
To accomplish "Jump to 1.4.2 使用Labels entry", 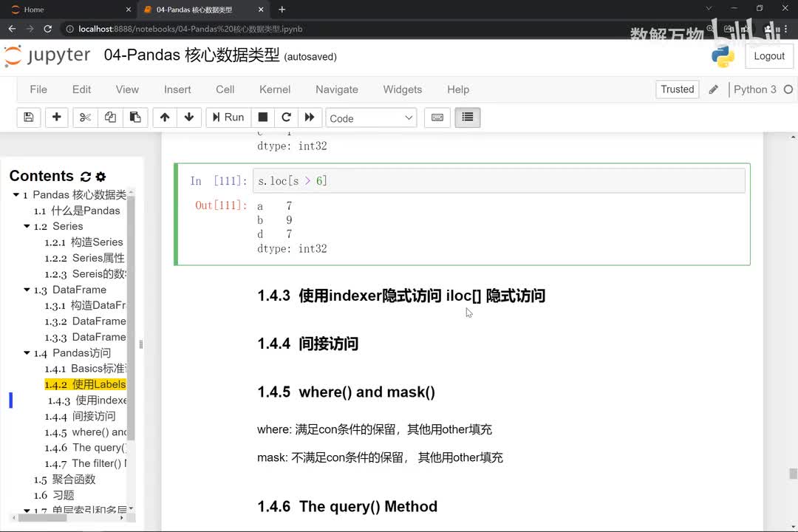I will pyautogui.click(x=85, y=384).
